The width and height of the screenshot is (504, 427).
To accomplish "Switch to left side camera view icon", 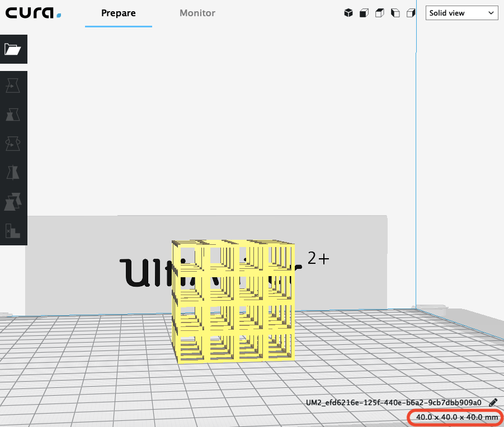I will tap(395, 13).
